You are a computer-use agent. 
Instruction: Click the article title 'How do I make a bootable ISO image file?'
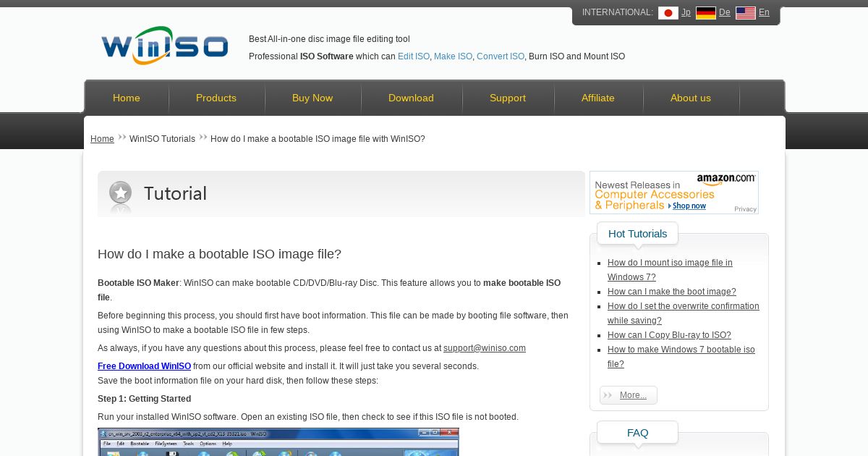pyautogui.click(x=219, y=254)
